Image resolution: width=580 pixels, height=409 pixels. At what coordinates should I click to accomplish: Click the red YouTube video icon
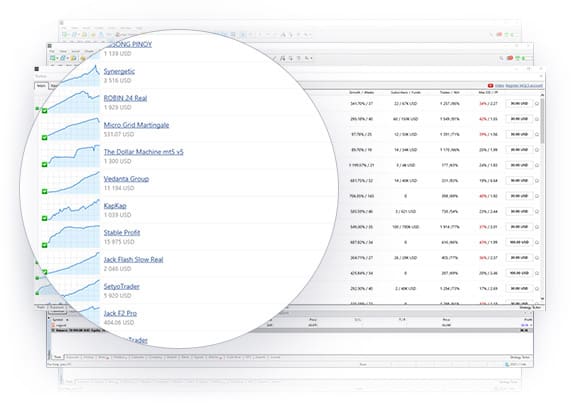[490, 85]
